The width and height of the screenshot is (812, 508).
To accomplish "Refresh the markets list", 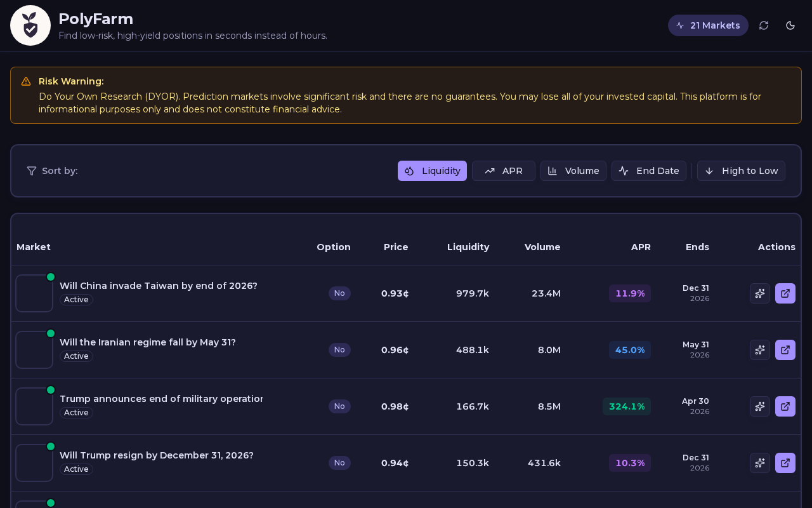I will 764,25.
